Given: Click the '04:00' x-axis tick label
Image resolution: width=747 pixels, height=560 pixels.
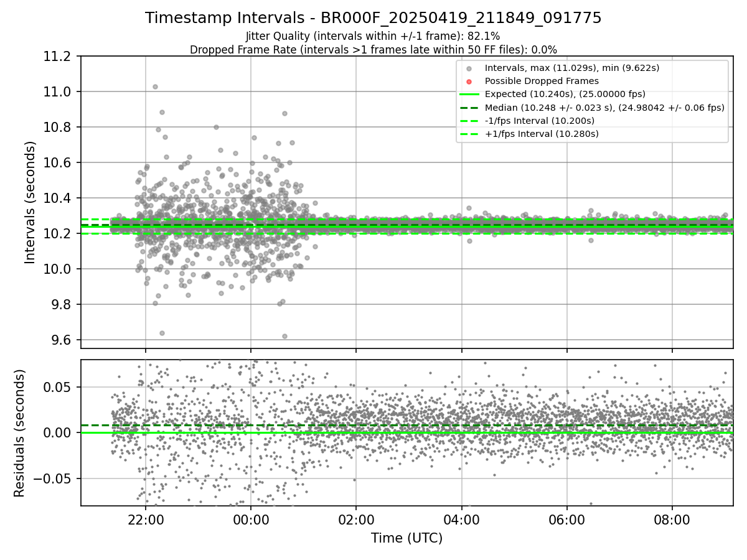Looking at the screenshot, I should click(x=461, y=519).
